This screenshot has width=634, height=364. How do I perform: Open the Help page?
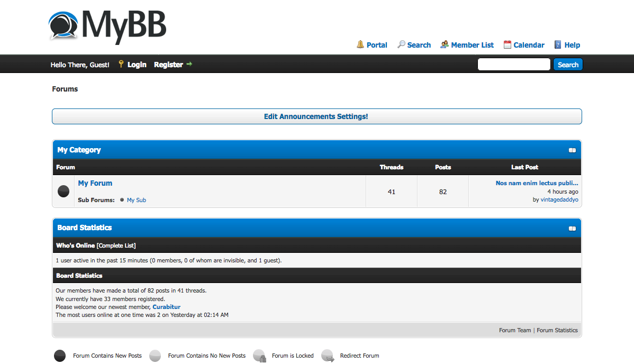[x=572, y=45]
